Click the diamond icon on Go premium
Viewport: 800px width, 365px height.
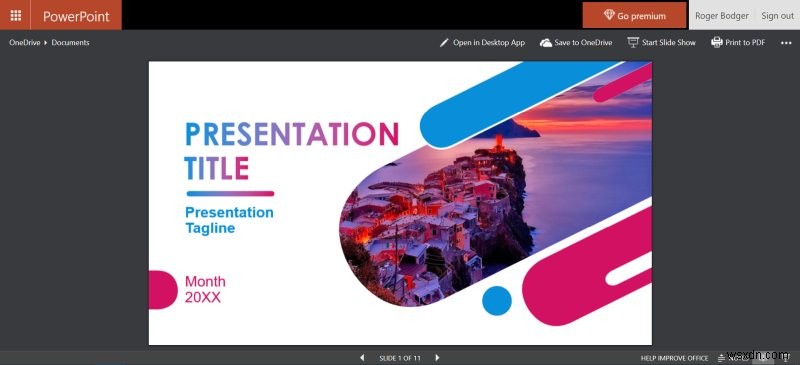point(609,15)
